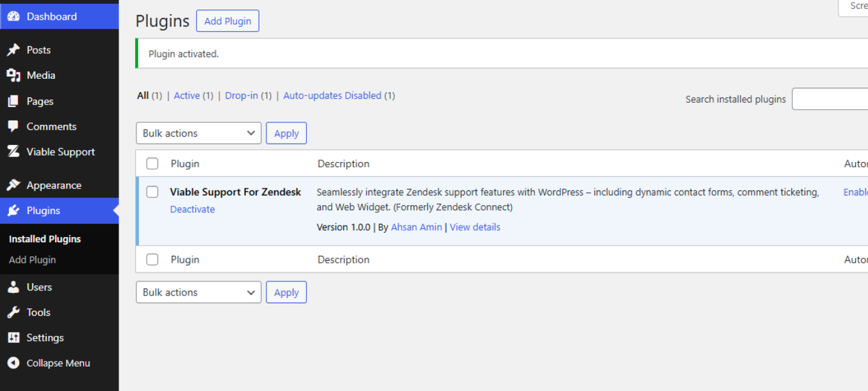Toggle the select-all checkbox in footer row
The width and height of the screenshot is (868, 391).
[152, 260]
